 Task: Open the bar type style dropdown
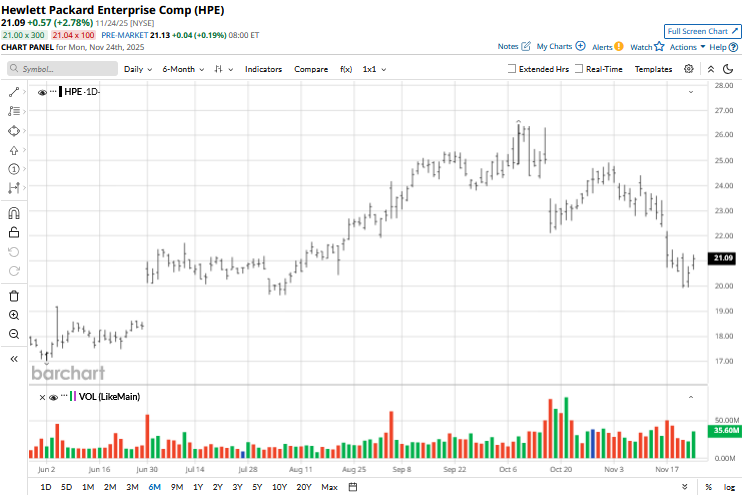tap(223, 69)
